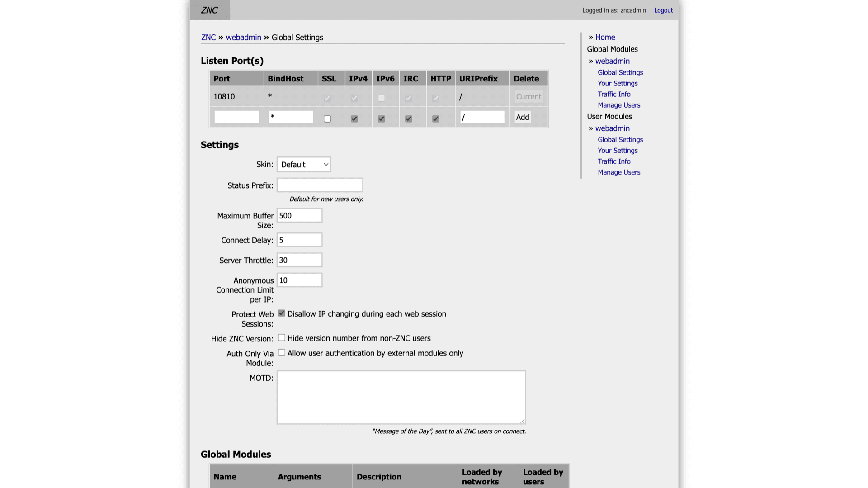Uncheck IPv6 in new port row
Screen dimensions: 868x488
382,119
